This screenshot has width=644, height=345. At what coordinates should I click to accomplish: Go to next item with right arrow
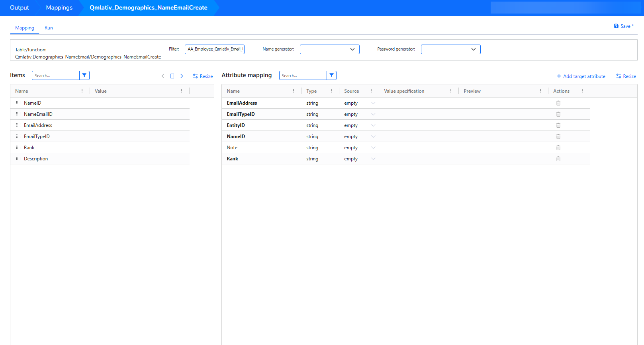[x=182, y=76]
